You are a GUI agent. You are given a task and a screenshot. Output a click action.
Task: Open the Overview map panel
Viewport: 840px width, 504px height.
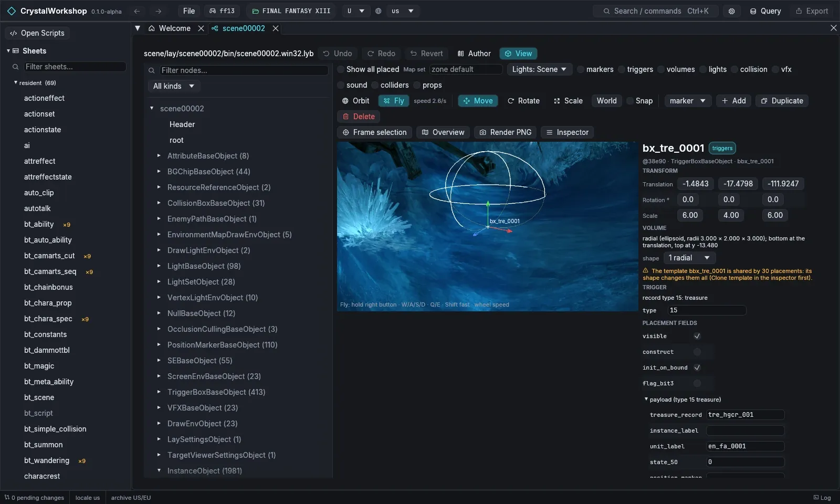pyautogui.click(x=443, y=132)
